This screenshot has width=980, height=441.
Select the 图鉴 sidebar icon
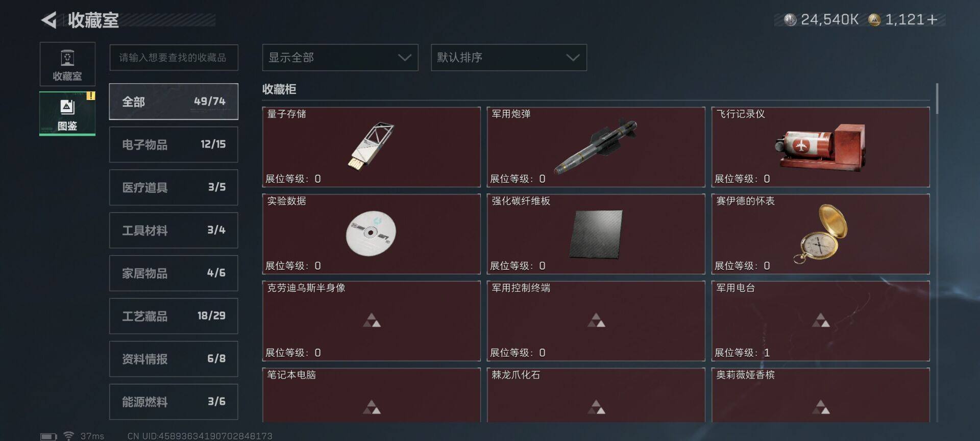click(x=67, y=113)
